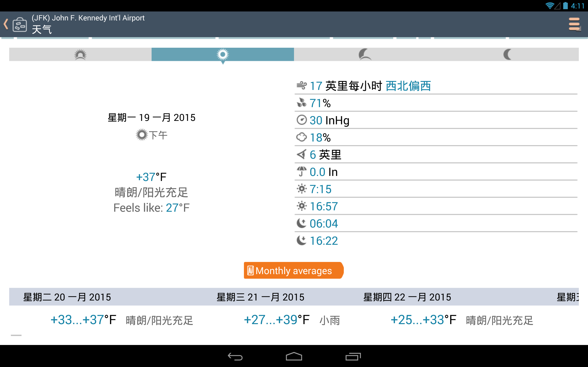Select the afternoon sun time tab
The width and height of the screenshot is (588, 367).
[x=223, y=54]
